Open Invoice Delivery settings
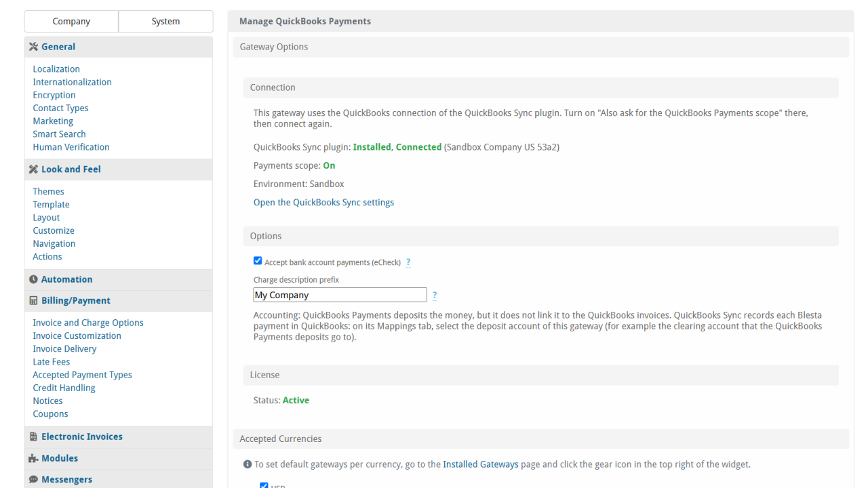Image resolution: width=868 pixels, height=488 pixels. [x=64, y=349]
